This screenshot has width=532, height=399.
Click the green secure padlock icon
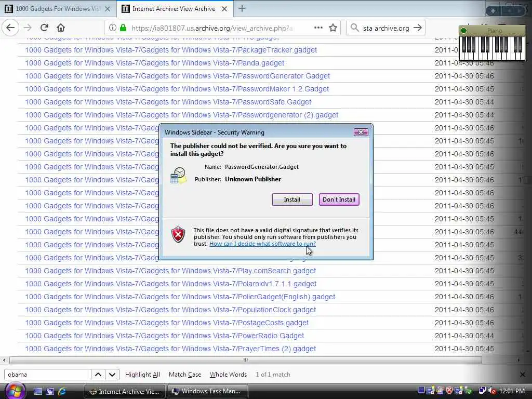click(x=123, y=28)
